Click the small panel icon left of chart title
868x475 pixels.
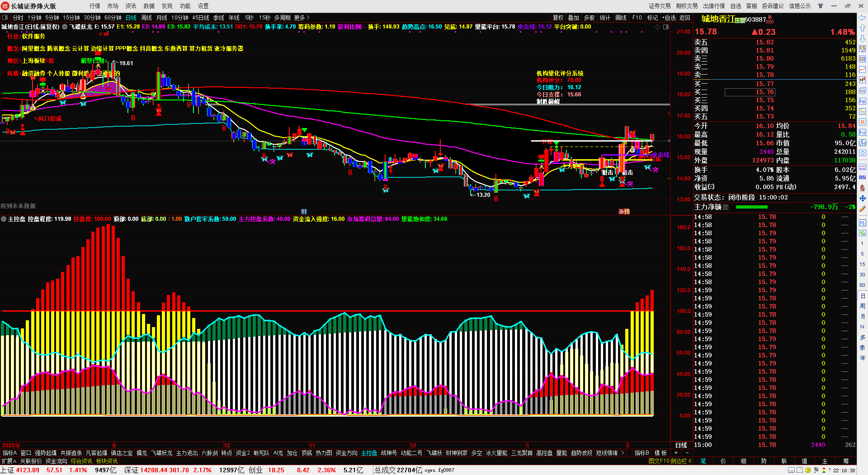[x=5, y=18]
